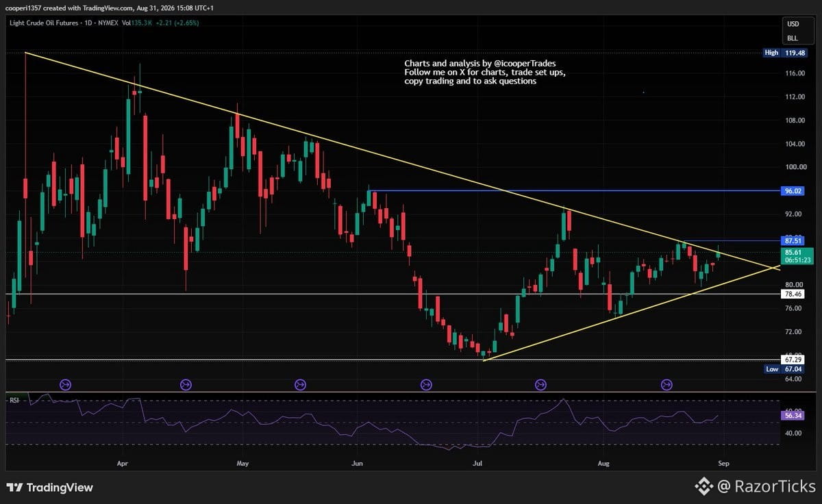Click the event marker just before the Aug label
Screen dimensions: 822x504
tap(540, 385)
